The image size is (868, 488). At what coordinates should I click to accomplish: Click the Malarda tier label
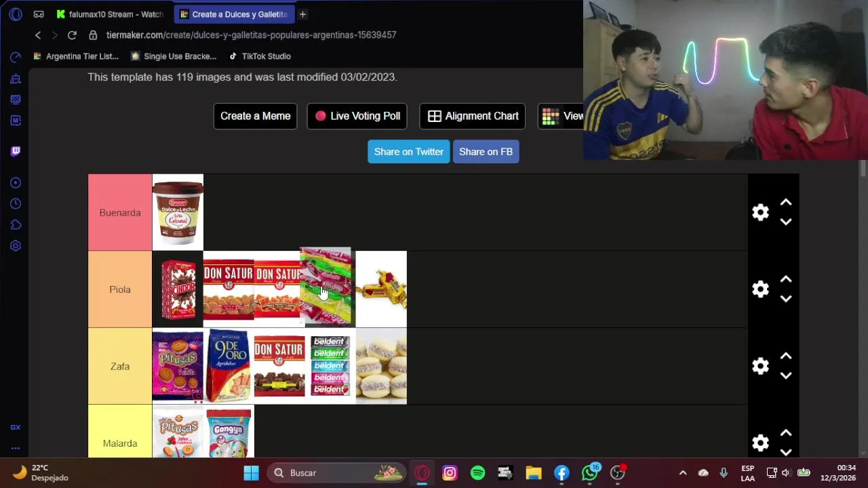point(120,431)
